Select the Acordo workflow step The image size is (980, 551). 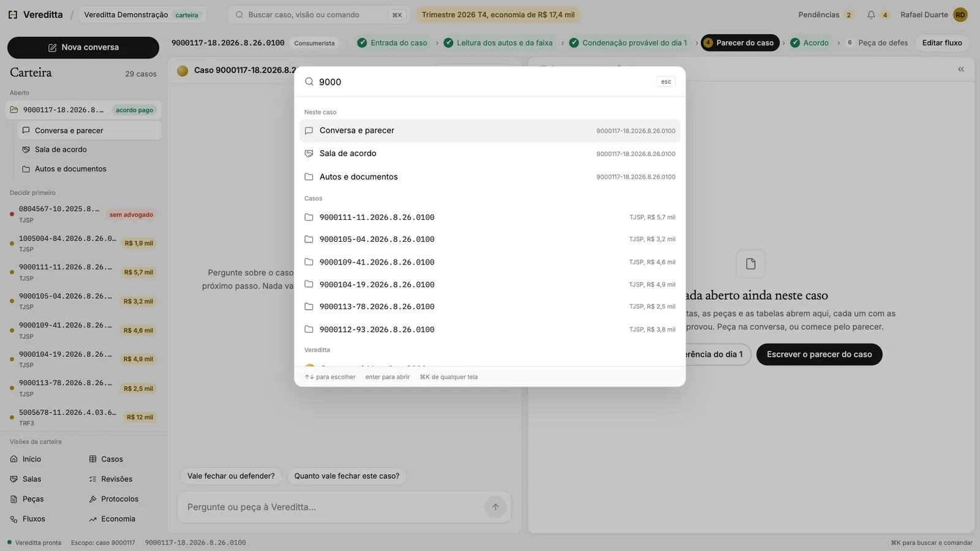pos(809,43)
